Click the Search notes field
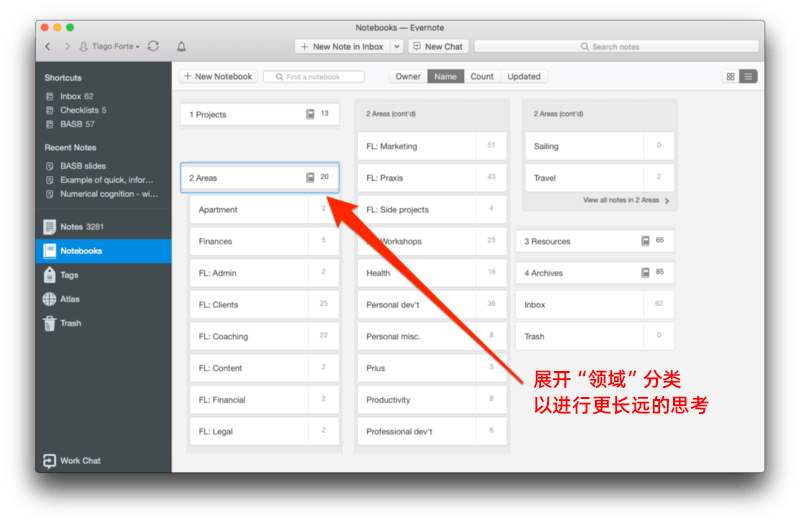 (616, 46)
